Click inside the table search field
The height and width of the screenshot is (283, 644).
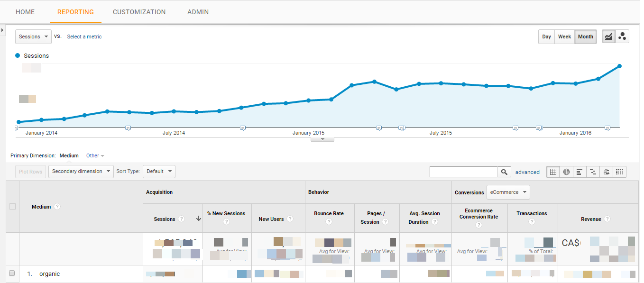(463, 172)
